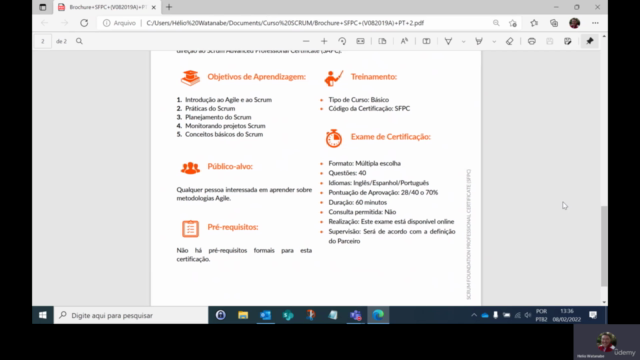Viewport: 640px width, 360px height.
Task: Open a new browser tab
Action: click(x=169, y=7)
